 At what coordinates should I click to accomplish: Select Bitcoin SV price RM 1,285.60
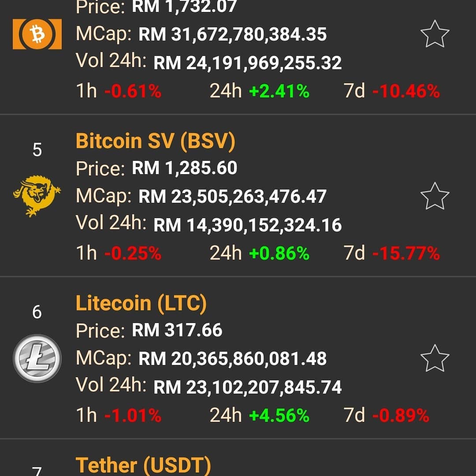184,168
